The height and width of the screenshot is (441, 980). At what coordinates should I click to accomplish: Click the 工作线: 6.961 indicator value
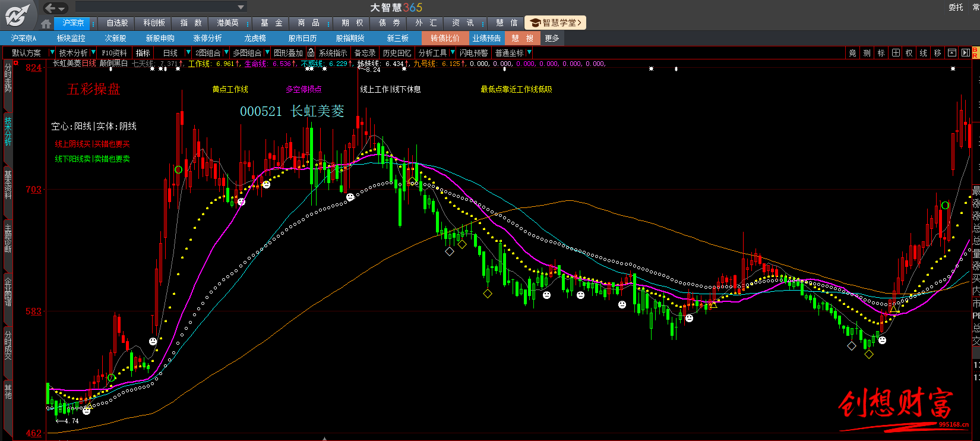[x=211, y=64]
